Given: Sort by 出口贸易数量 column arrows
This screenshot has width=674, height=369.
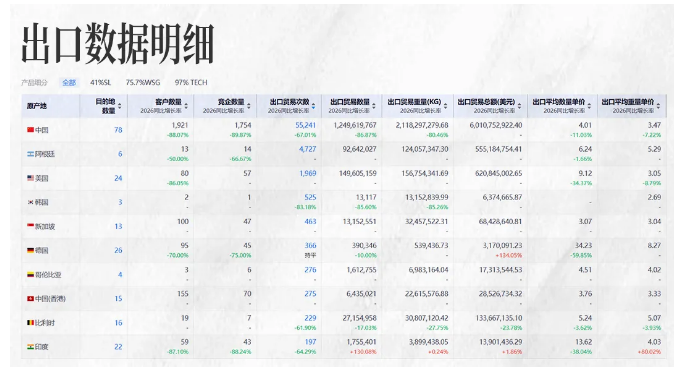Looking at the screenshot, I should [374, 106].
